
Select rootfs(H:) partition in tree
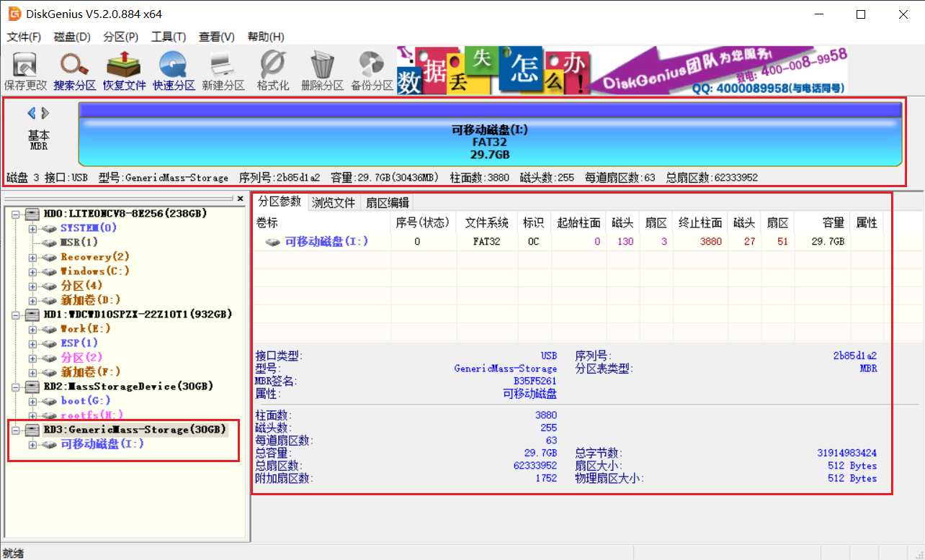(x=92, y=415)
